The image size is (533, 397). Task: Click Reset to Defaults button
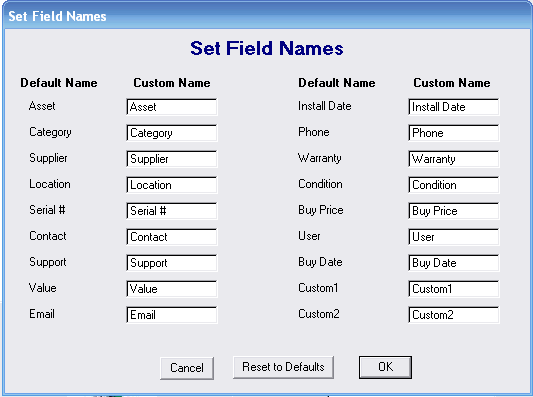[x=283, y=367]
